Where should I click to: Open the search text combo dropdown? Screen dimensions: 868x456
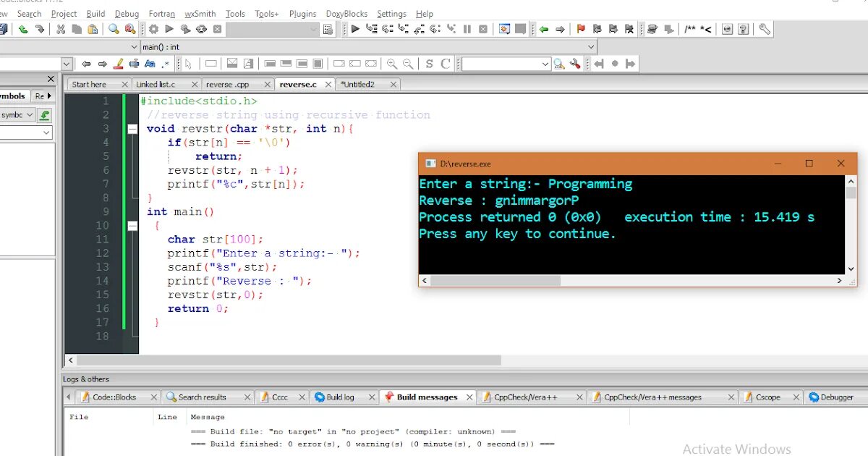tap(67, 64)
